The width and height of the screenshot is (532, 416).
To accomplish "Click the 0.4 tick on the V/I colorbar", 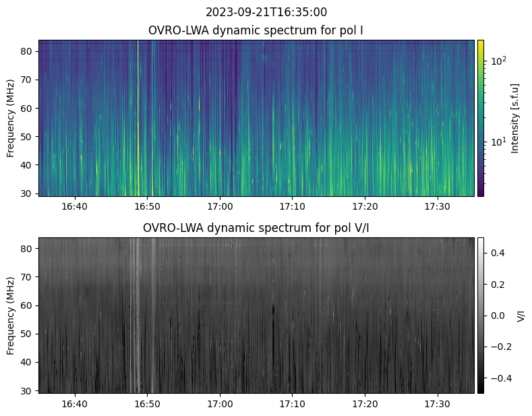I will click(498, 253).
